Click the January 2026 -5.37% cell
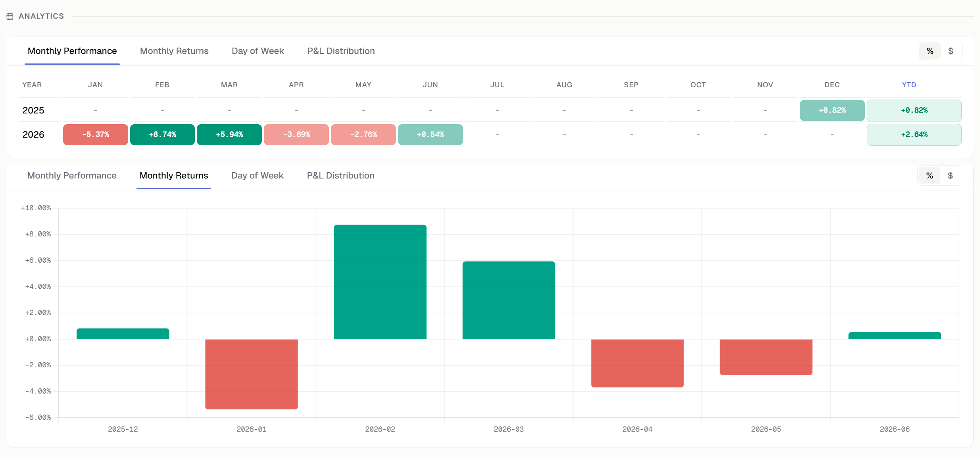Screen dimensions: 980x457 pyautogui.click(x=96, y=134)
